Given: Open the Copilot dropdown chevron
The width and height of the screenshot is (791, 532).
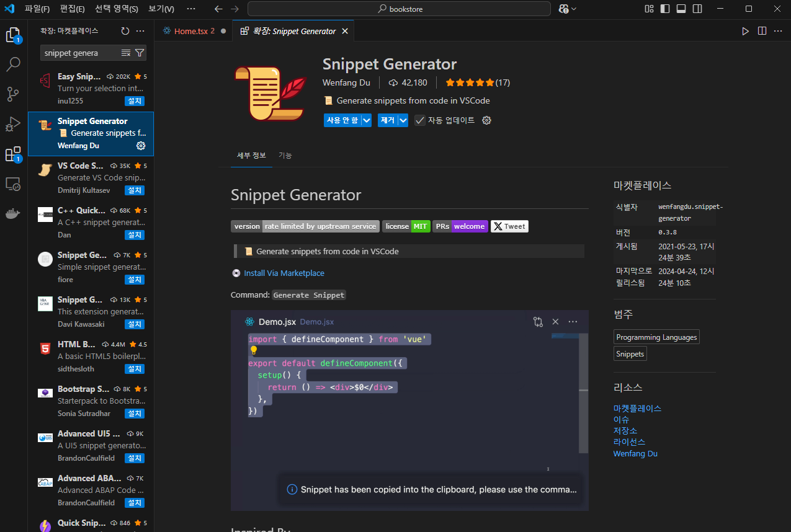Looking at the screenshot, I should click(573, 9).
